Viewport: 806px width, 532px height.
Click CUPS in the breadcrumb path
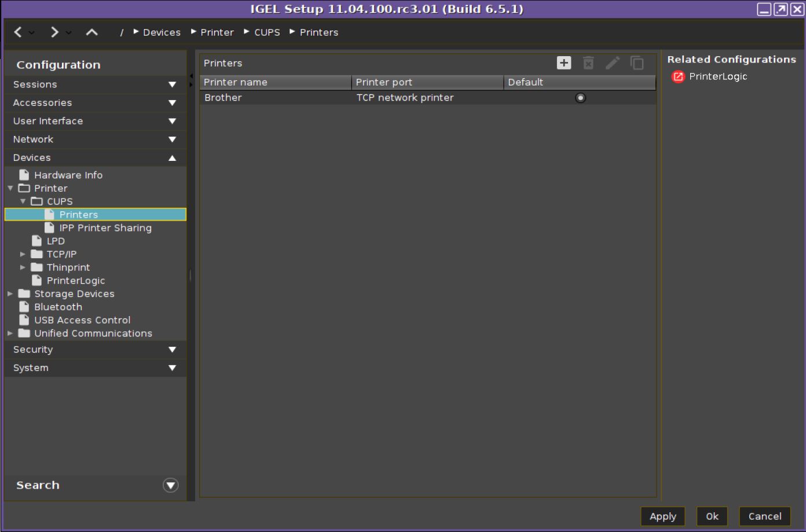(267, 32)
